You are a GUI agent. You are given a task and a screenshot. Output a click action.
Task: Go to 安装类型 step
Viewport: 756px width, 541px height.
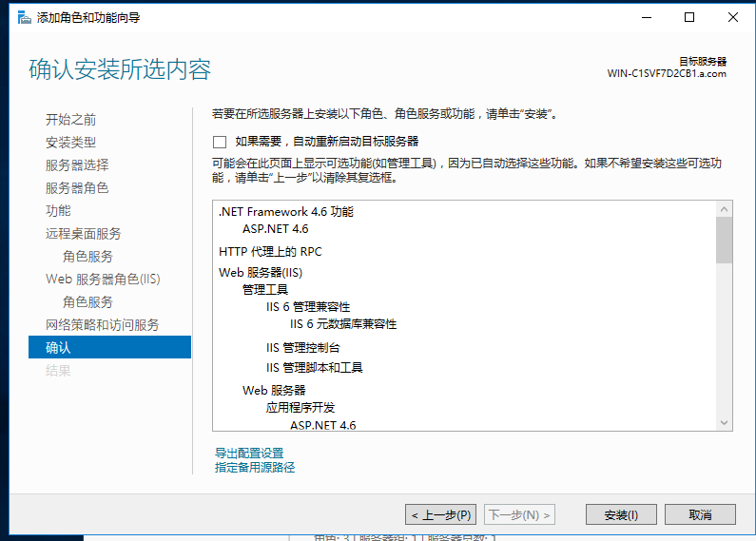71,143
